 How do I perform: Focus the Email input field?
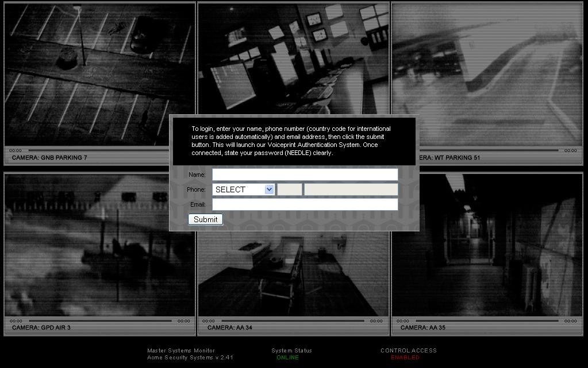tap(305, 204)
